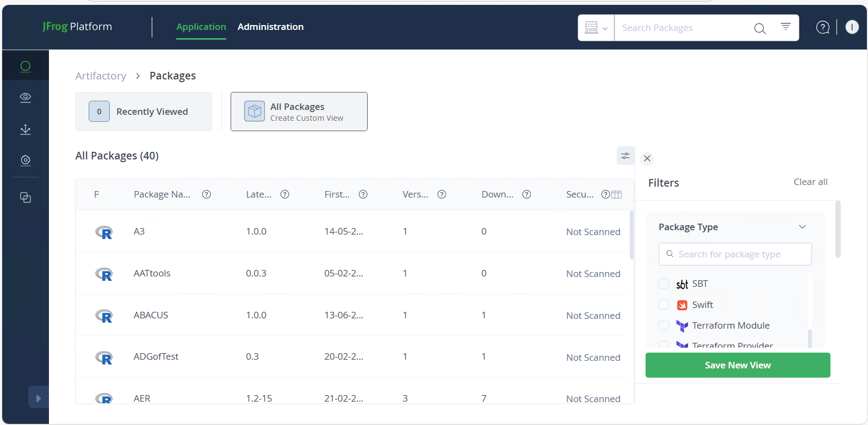Click the R icon for ABACUS
This screenshot has width=868, height=425.
[104, 316]
